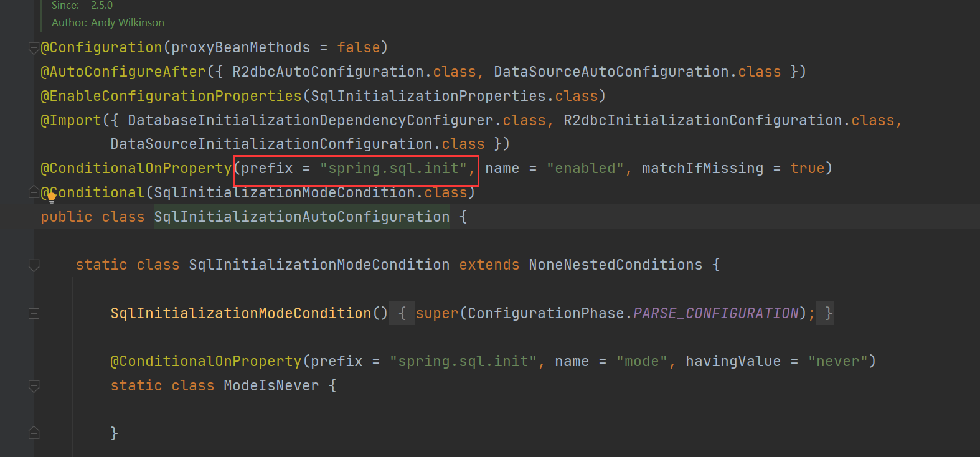980x457 pixels.
Task: Click R2dbcAutoConfiguration class reference
Action: pos(328,72)
